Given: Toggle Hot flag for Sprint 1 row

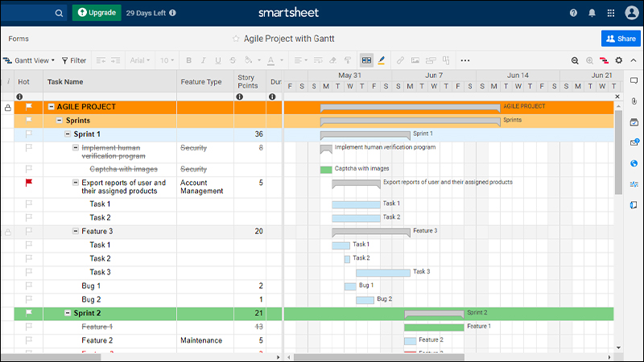Looking at the screenshot, I should pos(29,134).
